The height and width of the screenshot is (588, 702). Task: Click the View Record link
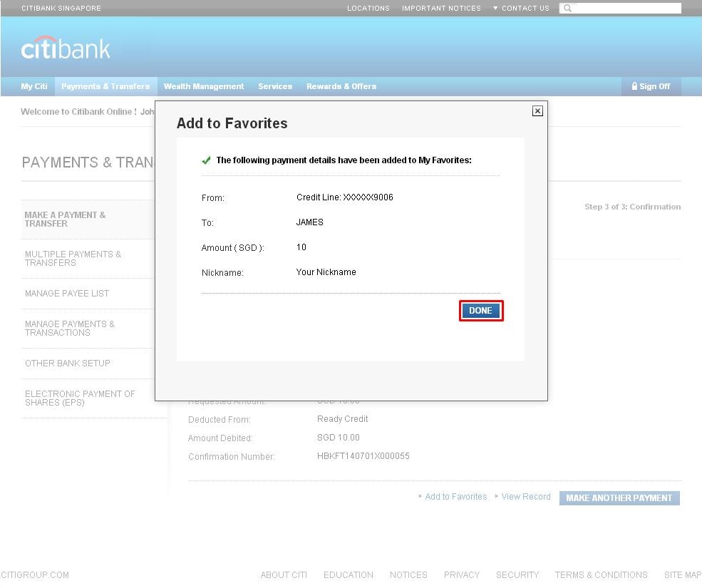point(525,497)
